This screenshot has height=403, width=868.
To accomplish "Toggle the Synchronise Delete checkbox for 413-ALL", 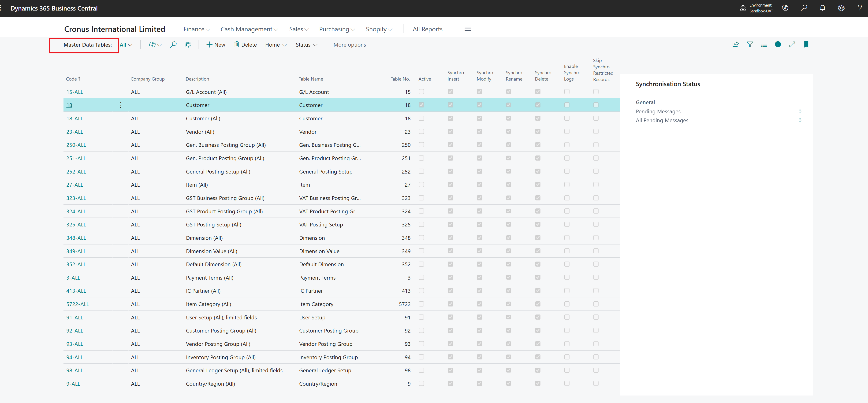I will coord(538,291).
